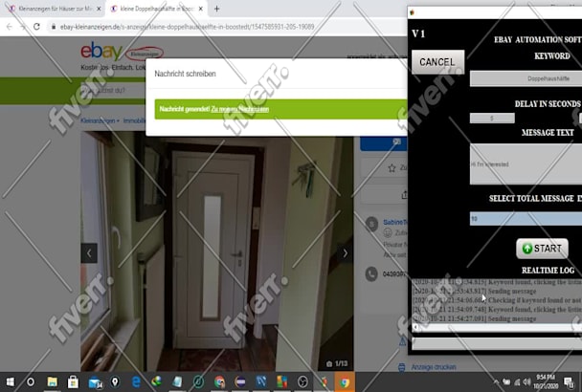Click the Cortana search circle in taskbar
The image size is (582, 392).
(31, 381)
